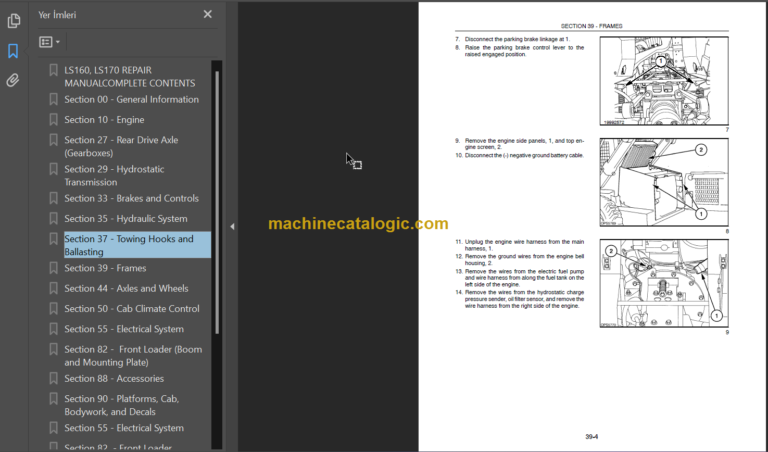Select Section 29 - Hydrostatic Transmission
This screenshot has height=452, width=768.
click(114, 175)
